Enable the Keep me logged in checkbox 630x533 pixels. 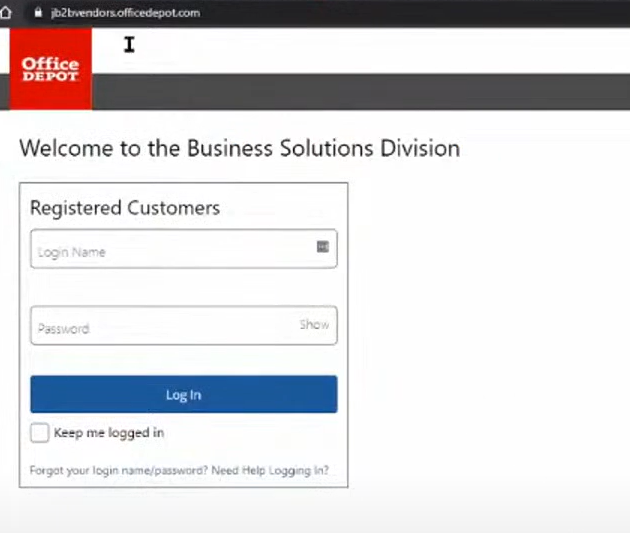click(39, 433)
